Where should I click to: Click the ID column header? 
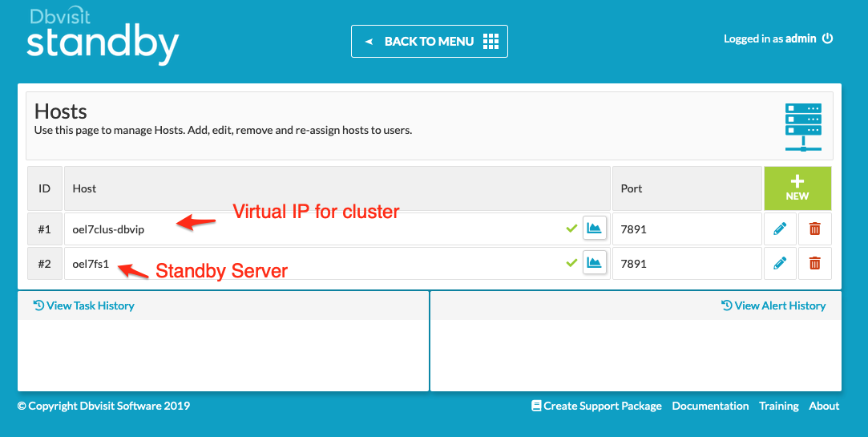click(x=45, y=188)
